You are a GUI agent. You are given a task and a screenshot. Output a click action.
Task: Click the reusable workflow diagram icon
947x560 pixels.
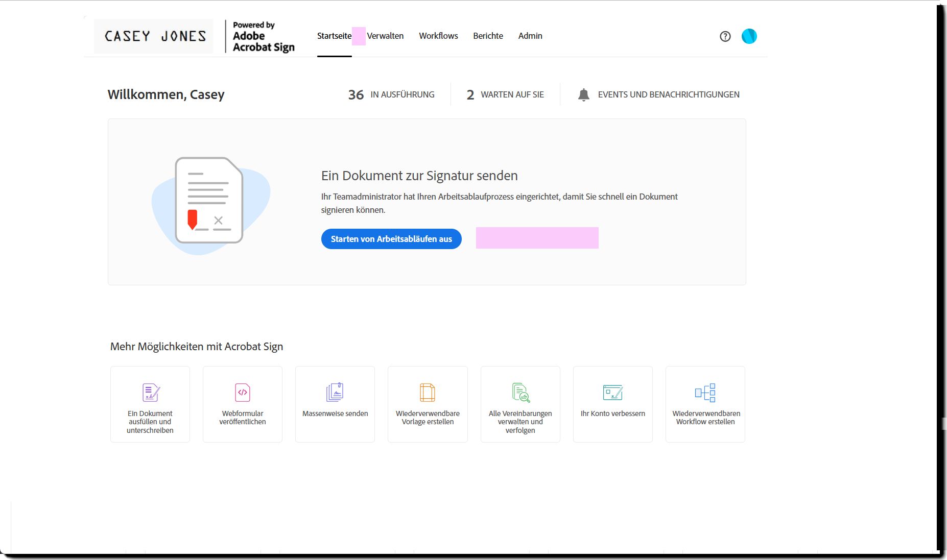point(705,393)
